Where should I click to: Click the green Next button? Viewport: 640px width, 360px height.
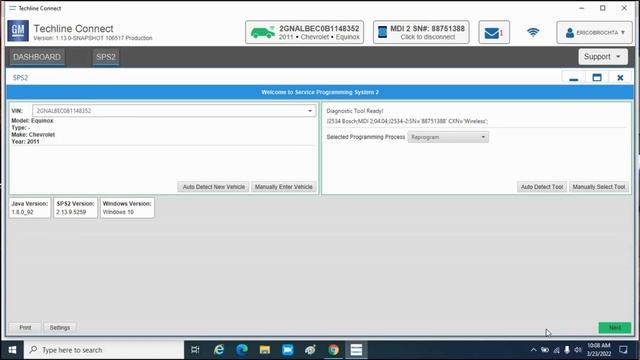click(615, 328)
